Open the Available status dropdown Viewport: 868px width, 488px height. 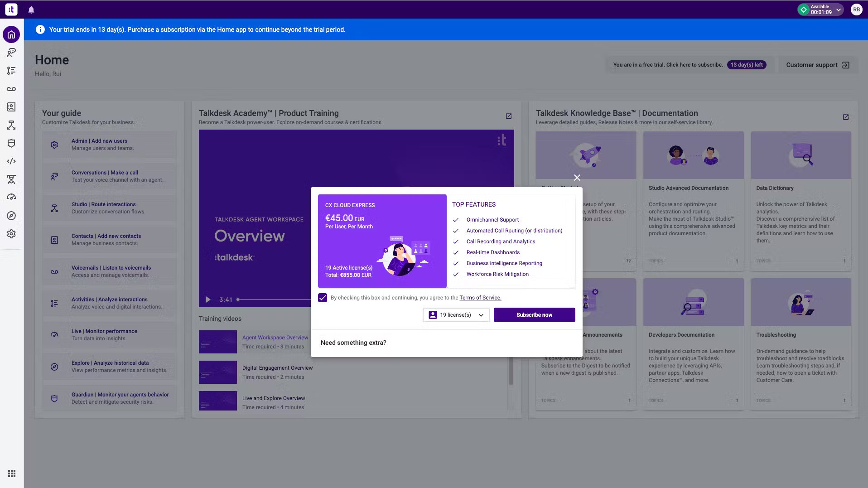(x=820, y=10)
